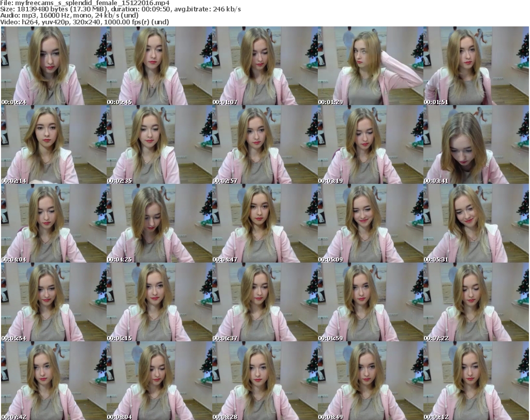Screen dimensions: 530x420
Task: Select the thumbnail stamped 00:01:51
Action: [476, 66]
